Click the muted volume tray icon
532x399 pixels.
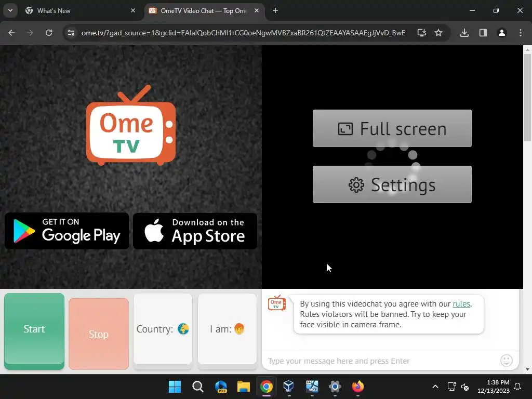465,387
